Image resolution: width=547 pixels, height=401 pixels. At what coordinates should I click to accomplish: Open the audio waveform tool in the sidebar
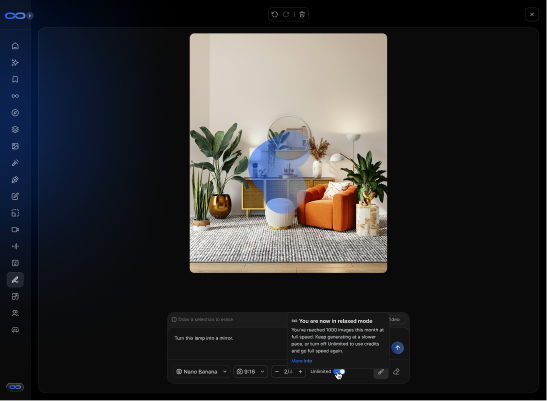[15, 246]
